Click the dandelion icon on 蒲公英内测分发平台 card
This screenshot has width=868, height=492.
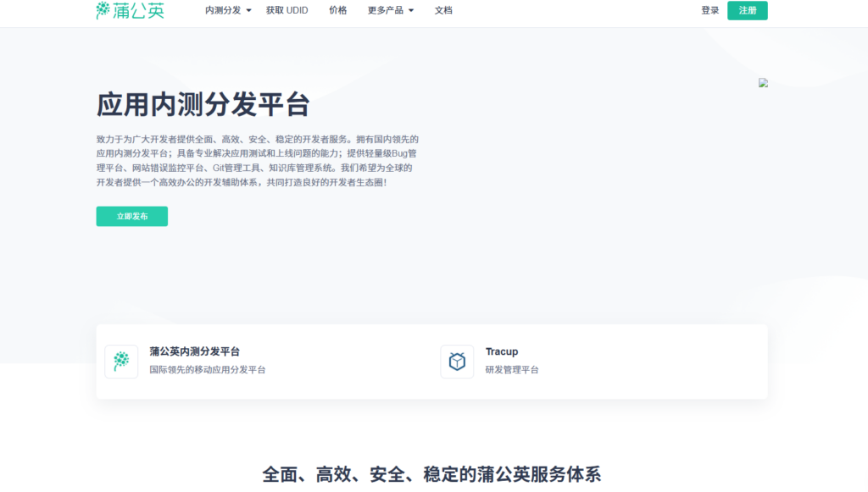click(121, 362)
